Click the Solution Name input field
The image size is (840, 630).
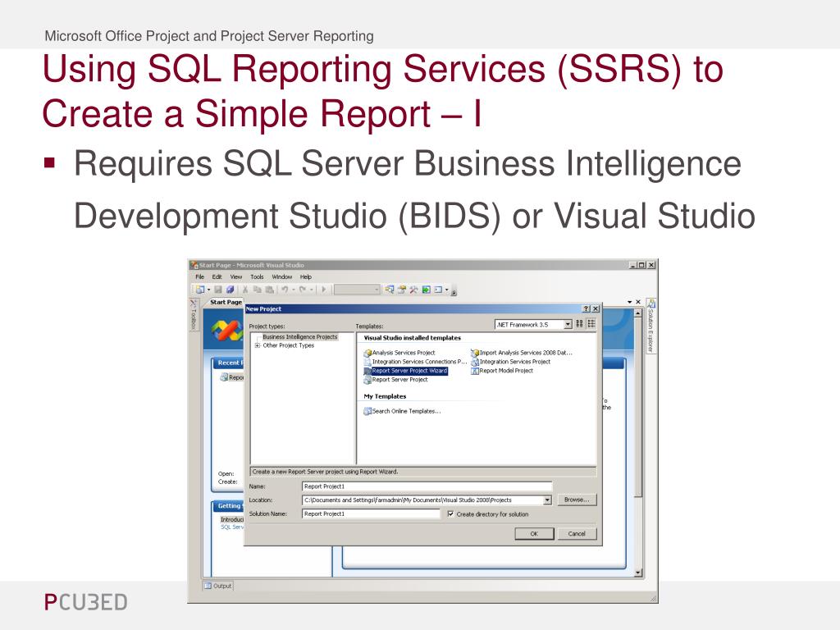(371, 514)
